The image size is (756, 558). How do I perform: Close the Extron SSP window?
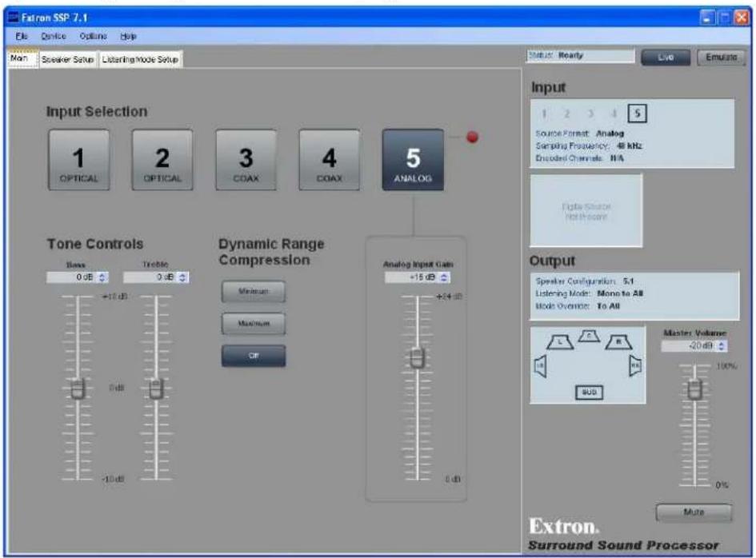coord(741,18)
